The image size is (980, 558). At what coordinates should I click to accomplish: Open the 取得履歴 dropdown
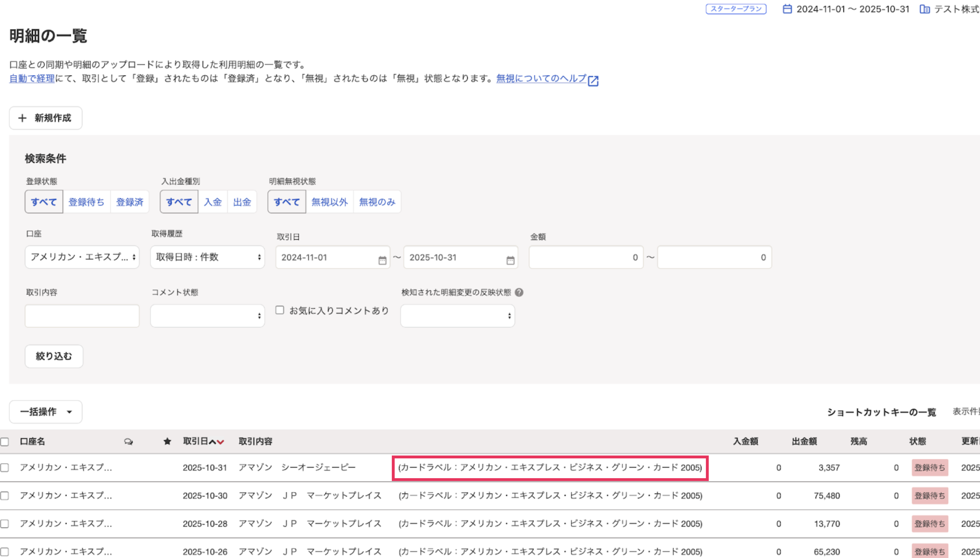point(208,257)
